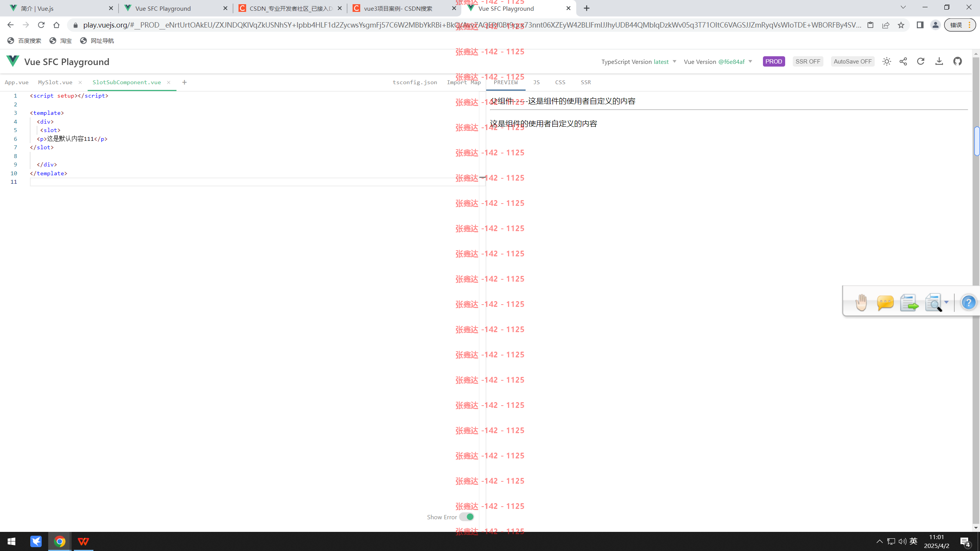Switch to the JS output tab
This screenshot has width=980, height=551.
(536, 82)
